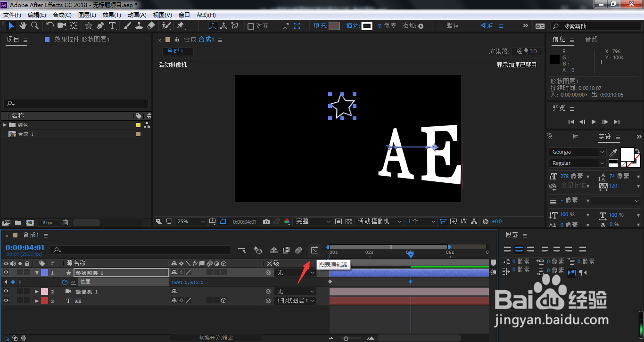Click the stroke 描边 color swatch

pyautogui.click(x=367, y=26)
